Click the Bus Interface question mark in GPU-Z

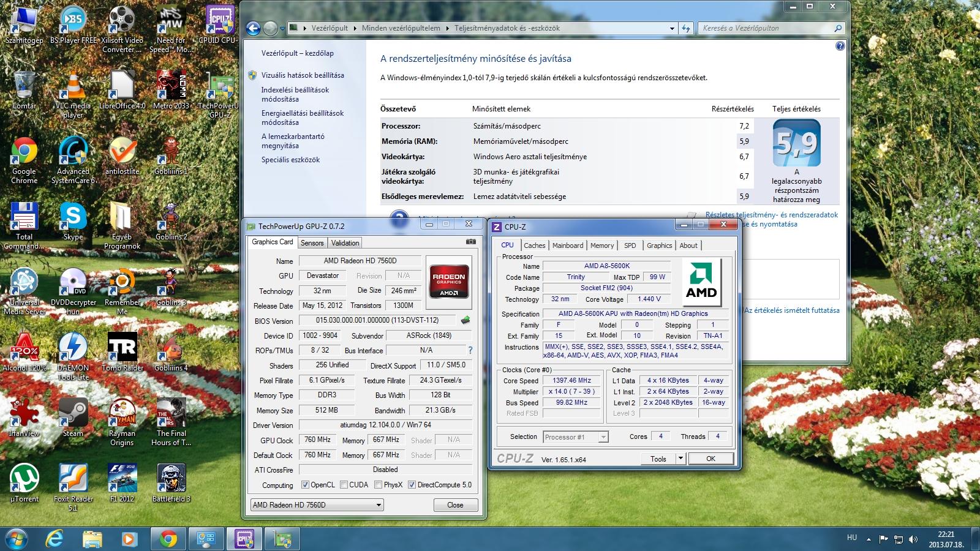pyautogui.click(x=470, y=350)
